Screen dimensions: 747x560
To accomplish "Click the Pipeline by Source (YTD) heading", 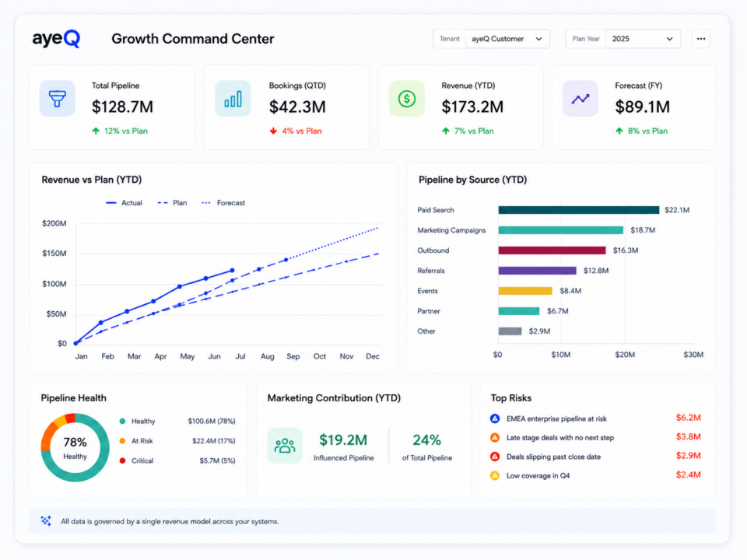I will pyautogui.click(x=472, y=180).
